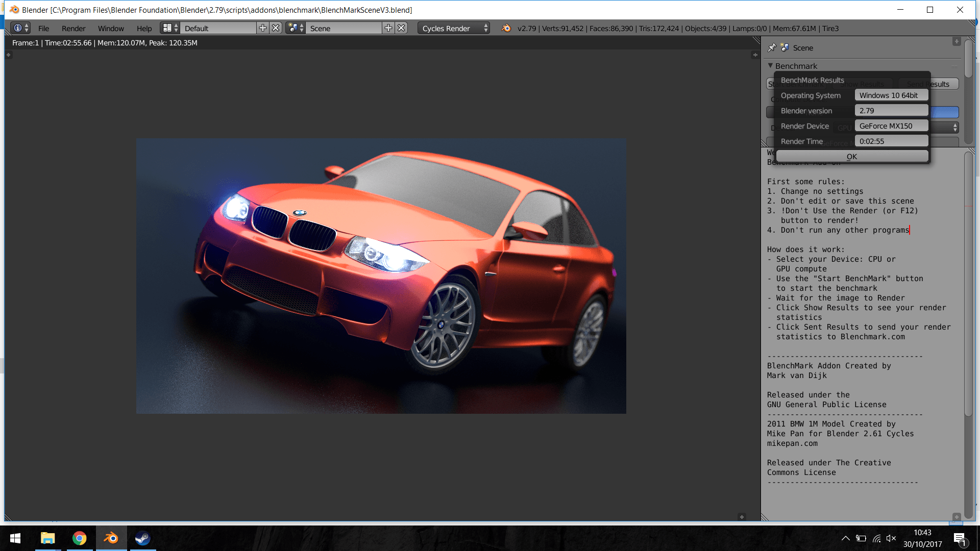
Task: Click plus widget at text editor bottom-right
Action: pos(957,517)
